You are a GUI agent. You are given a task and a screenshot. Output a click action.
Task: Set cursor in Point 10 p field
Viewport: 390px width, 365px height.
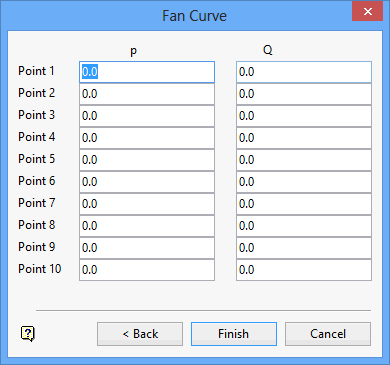click(147, 270)
